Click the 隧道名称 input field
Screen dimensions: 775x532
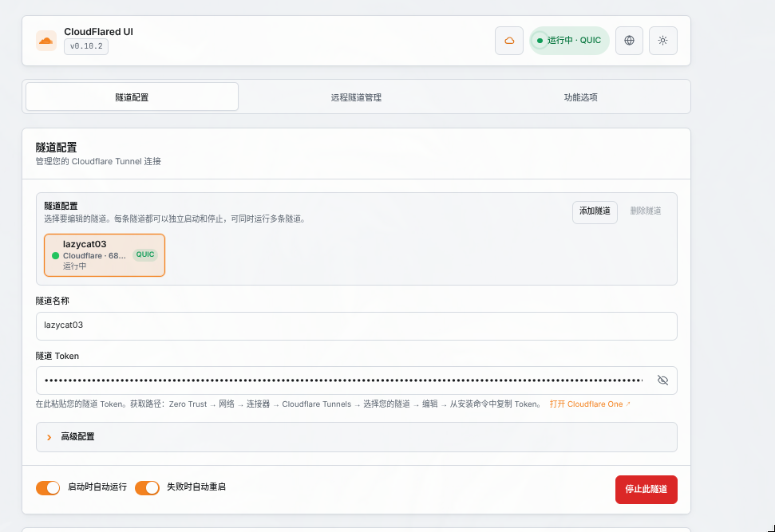(356, 326)
